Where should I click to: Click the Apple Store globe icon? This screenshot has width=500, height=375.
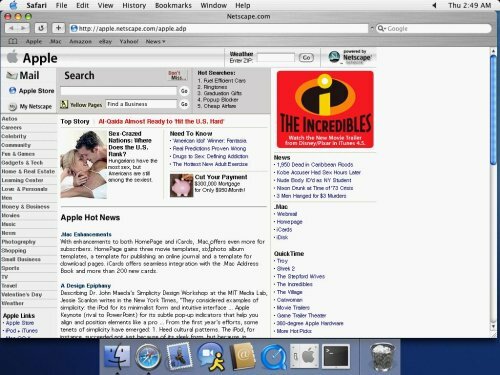click(12, 91)
